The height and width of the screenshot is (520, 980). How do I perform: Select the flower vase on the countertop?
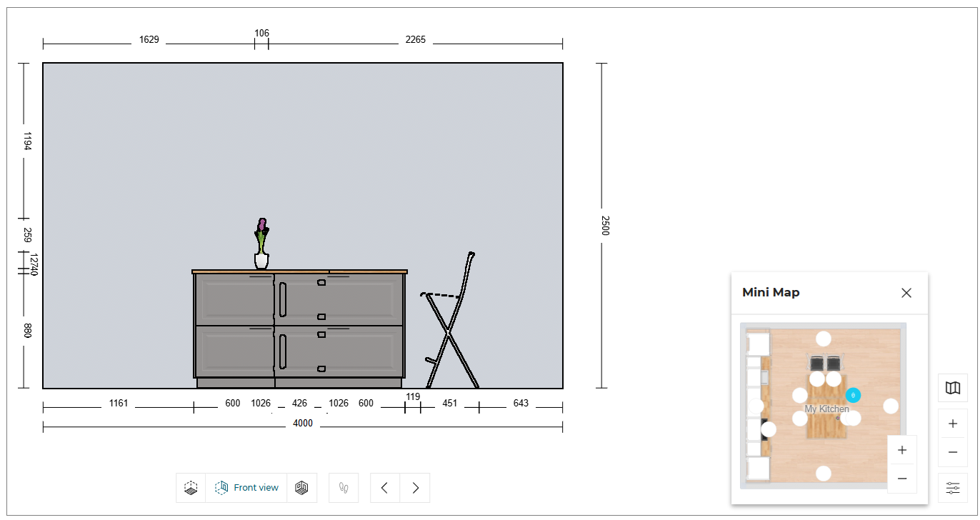261,246
